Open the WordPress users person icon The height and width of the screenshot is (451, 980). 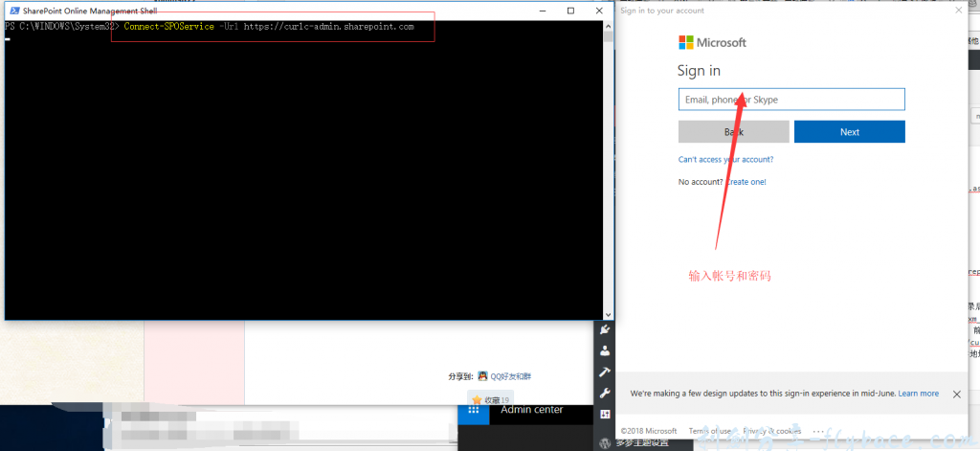tap(605, 350)
